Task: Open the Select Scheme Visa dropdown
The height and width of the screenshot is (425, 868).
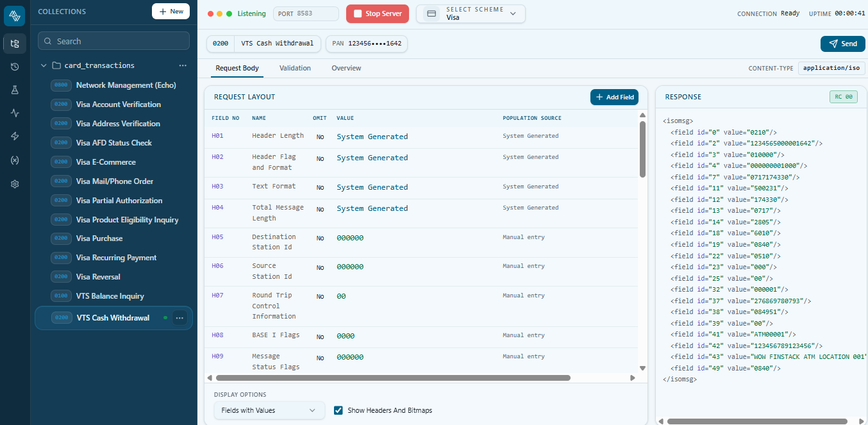Action: pos(471,13)
